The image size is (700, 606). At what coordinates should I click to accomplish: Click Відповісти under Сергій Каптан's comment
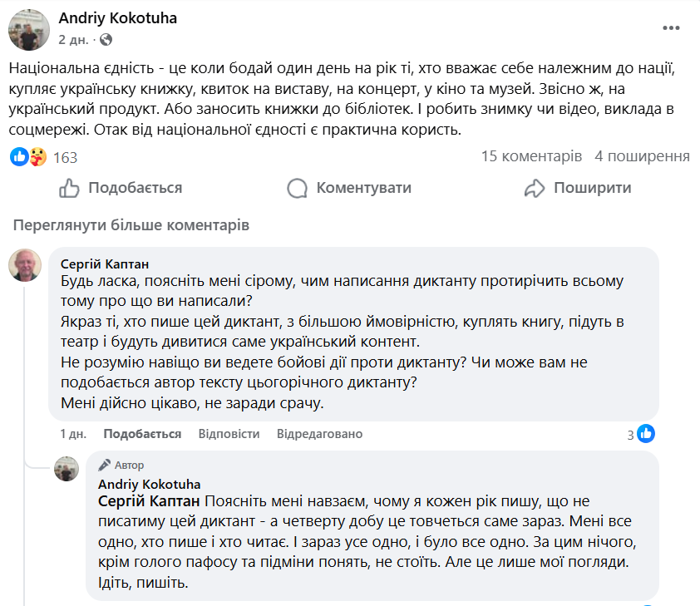tap(229, 434)
